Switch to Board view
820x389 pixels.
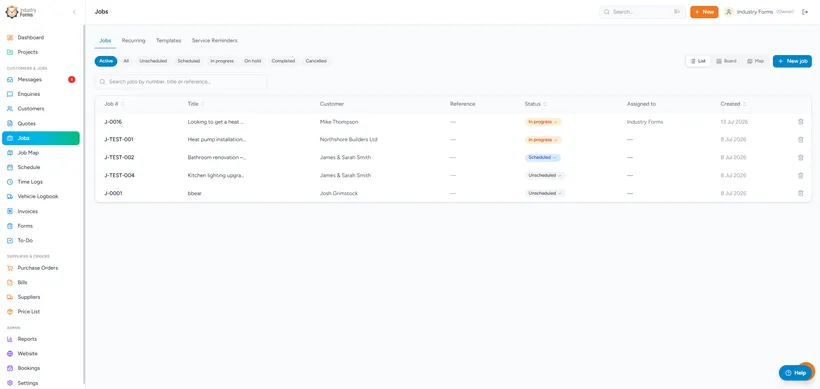click(726, 61)
